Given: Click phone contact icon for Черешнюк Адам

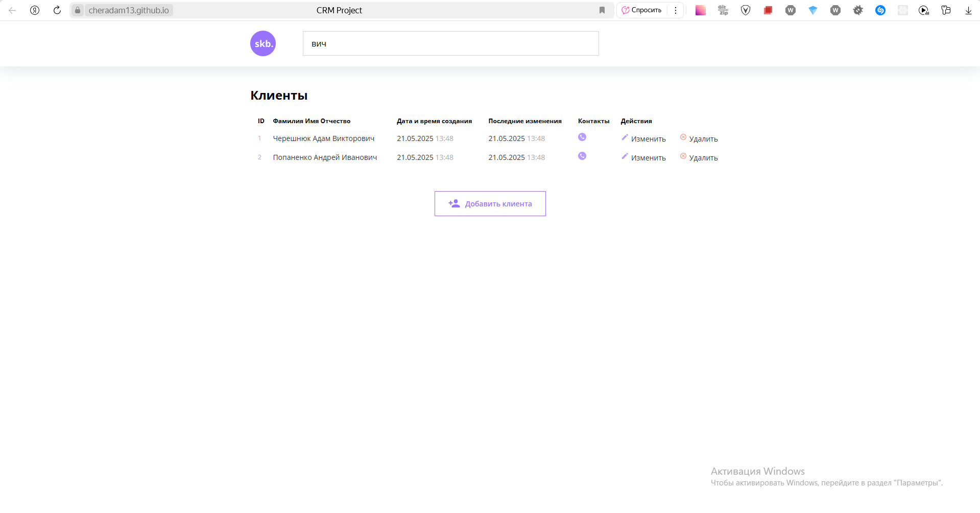Looking at the screenshot, I should 582,137.
